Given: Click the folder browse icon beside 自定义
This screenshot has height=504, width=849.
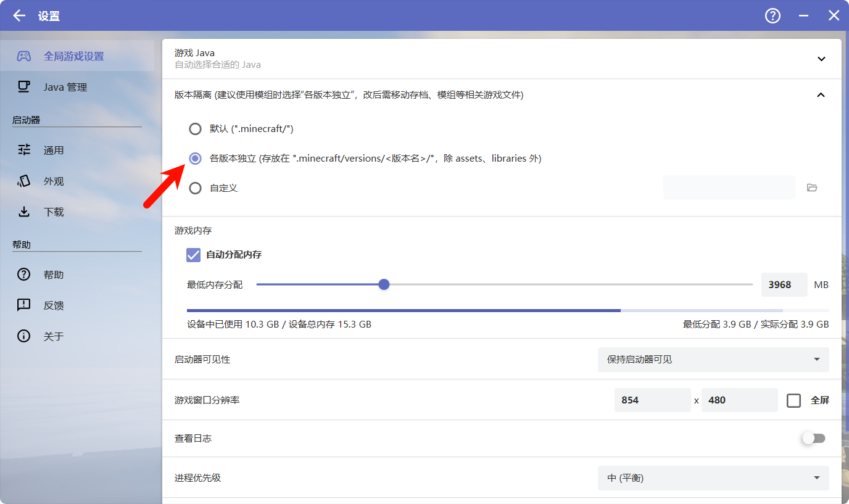Looking at the screenshot, I should 812,188.
